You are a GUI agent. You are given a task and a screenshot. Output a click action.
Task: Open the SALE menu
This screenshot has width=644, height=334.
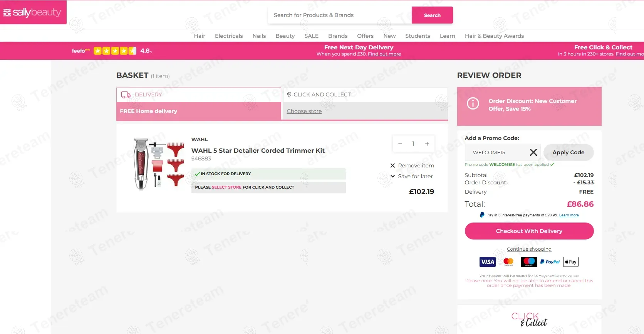(311, 36)
